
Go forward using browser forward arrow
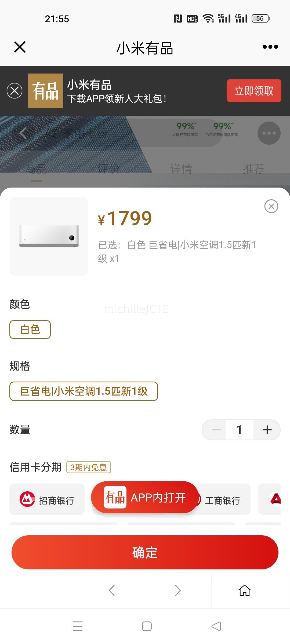178,590
